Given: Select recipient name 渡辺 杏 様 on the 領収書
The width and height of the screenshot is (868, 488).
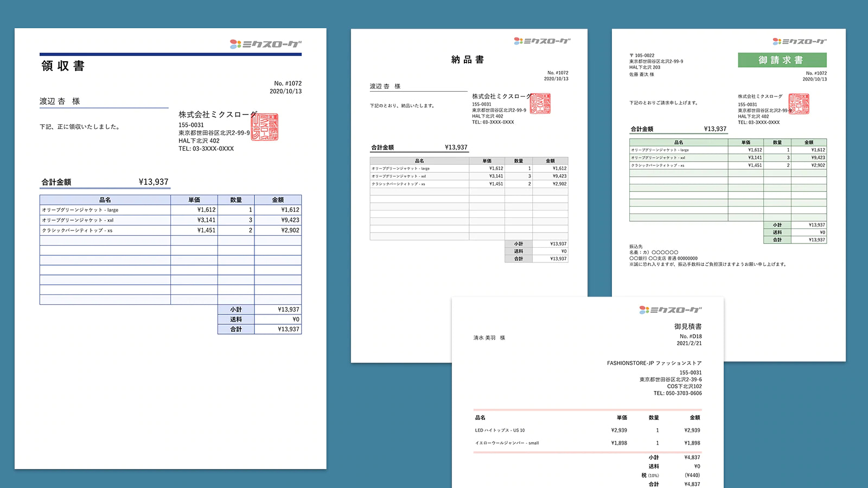Looking at the screenshot, I should point(60,101).
